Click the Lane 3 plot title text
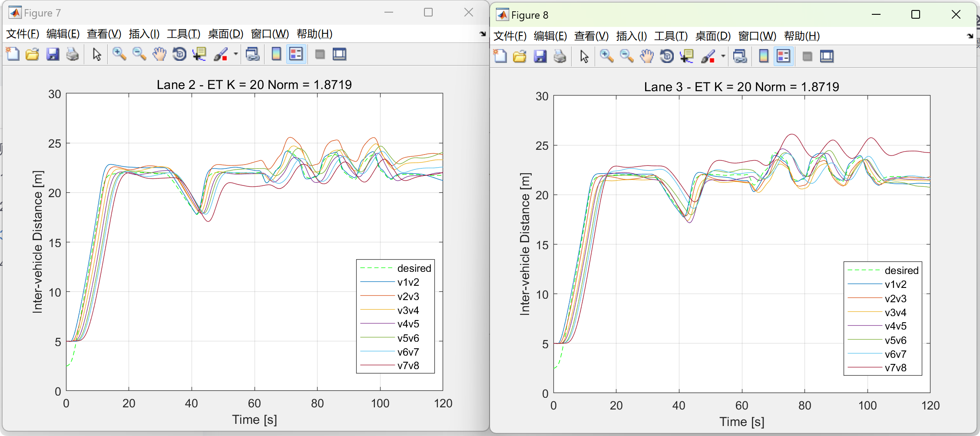 coord(742,87)
